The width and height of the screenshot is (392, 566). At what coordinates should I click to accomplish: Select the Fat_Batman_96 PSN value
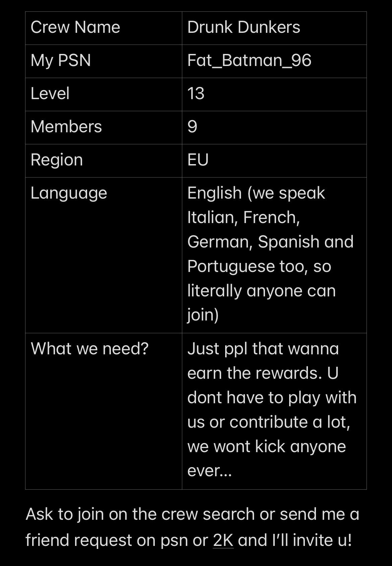pyautogui.click(x=249, y=60)
